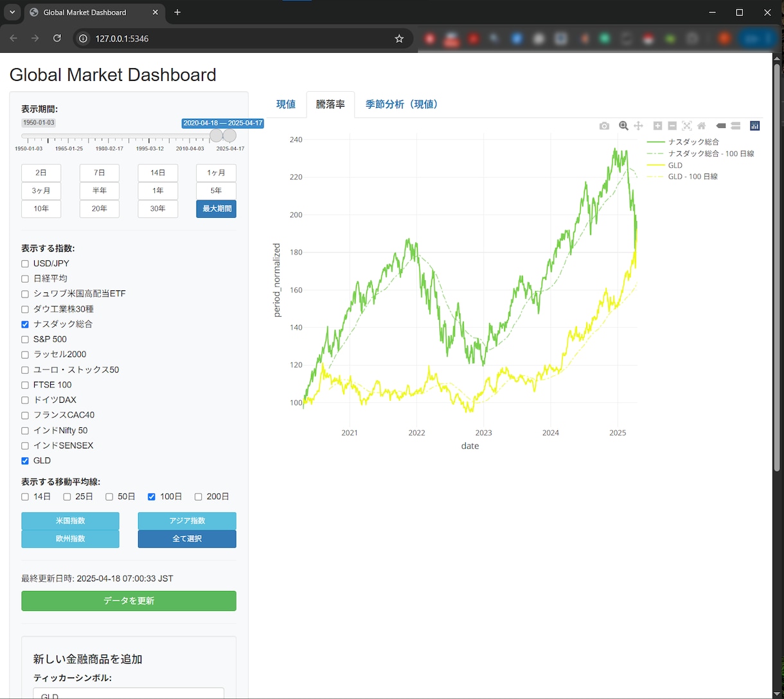Click the green データを更新 button
This screenshot has height=699, width=784.
pos(129,601)
